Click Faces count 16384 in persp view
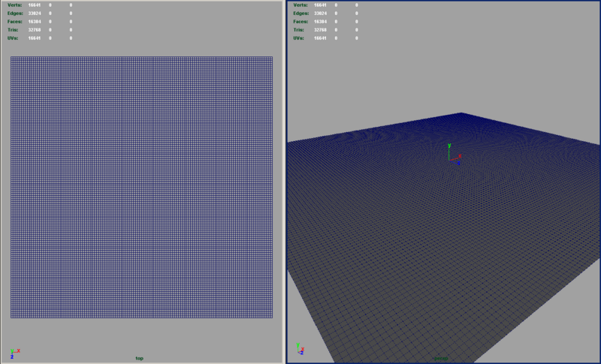 321,22
